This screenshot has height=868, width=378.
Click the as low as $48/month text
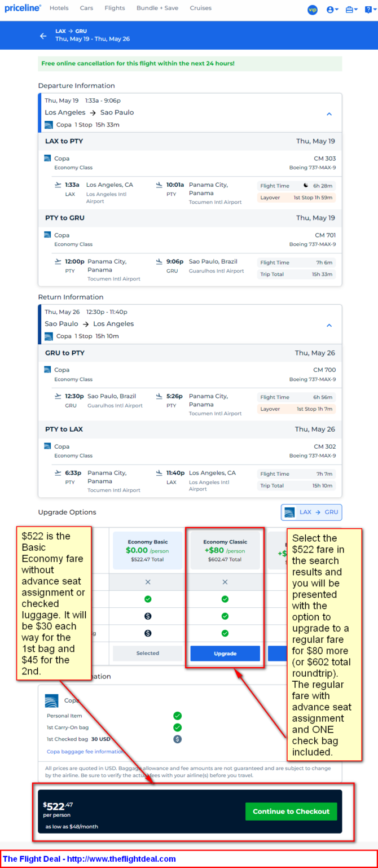[72, 827]
